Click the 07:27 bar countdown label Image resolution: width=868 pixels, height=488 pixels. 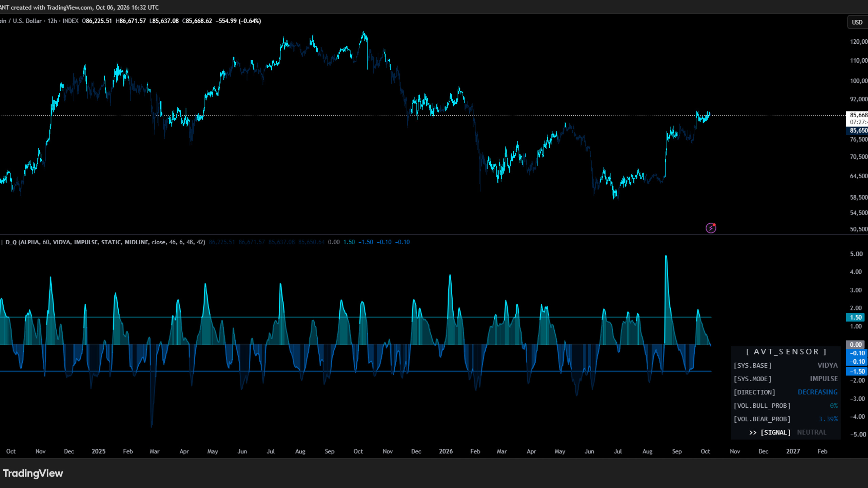click(859, 122)
